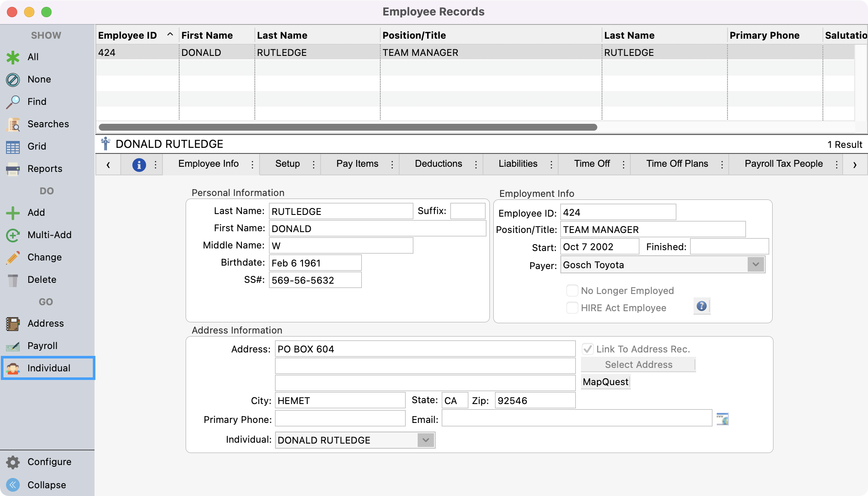Check the HIRE Act Employee checkbox
The height and width of the screenshot is (496, 868).
click(x=572, y=308)
